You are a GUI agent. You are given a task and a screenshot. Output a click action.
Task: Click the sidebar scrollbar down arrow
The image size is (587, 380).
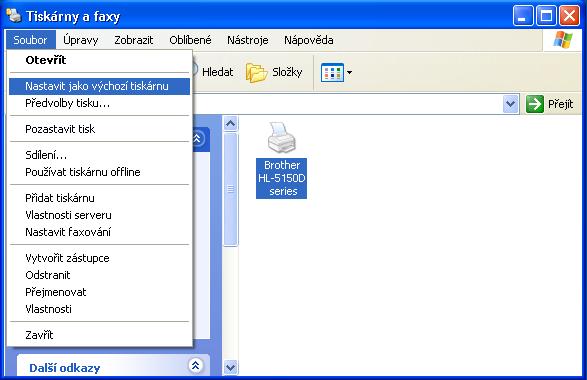click(x=231, y=367)
